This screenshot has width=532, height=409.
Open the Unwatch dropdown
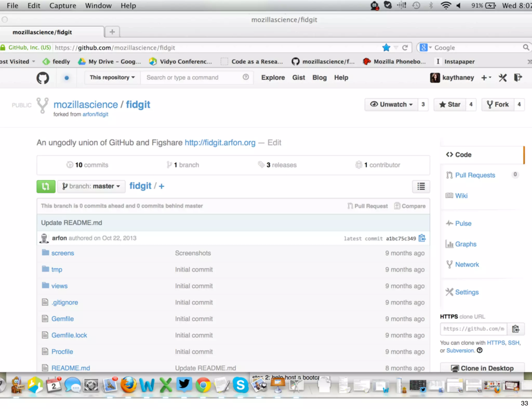coord(391,105)
